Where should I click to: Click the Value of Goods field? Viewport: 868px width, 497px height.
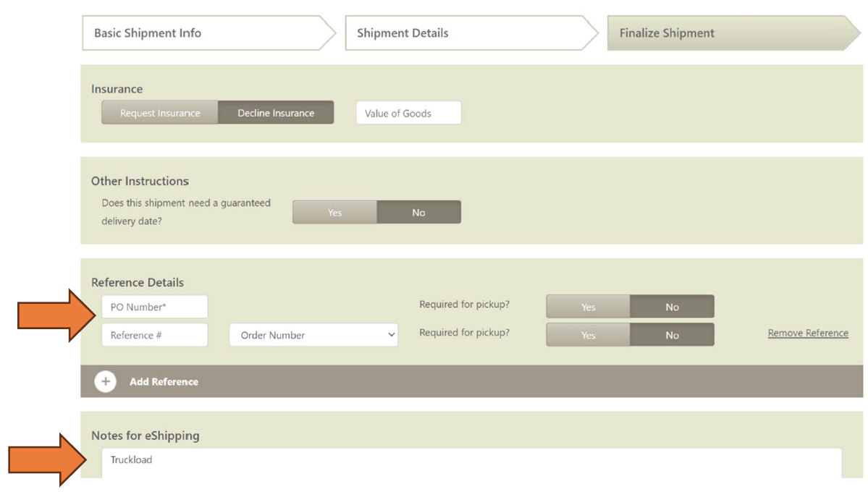coord(408,113)
